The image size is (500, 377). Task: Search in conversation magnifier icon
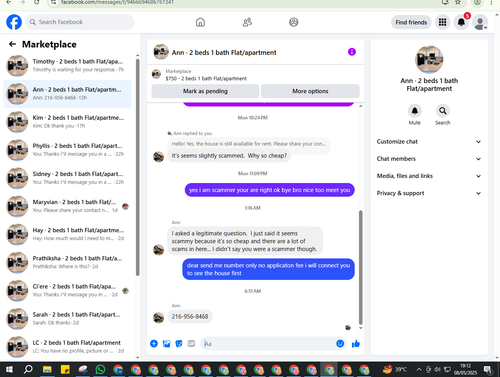click(x=442, y=111)
